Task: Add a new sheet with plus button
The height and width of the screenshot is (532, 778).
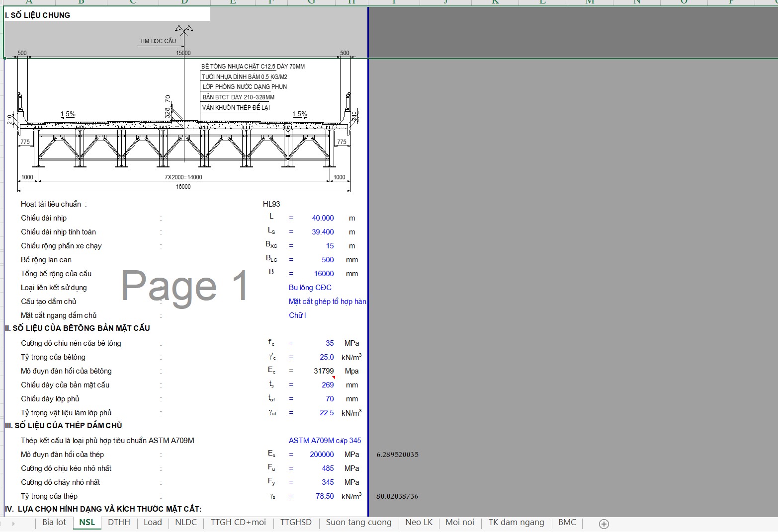Action: point(604,524)
